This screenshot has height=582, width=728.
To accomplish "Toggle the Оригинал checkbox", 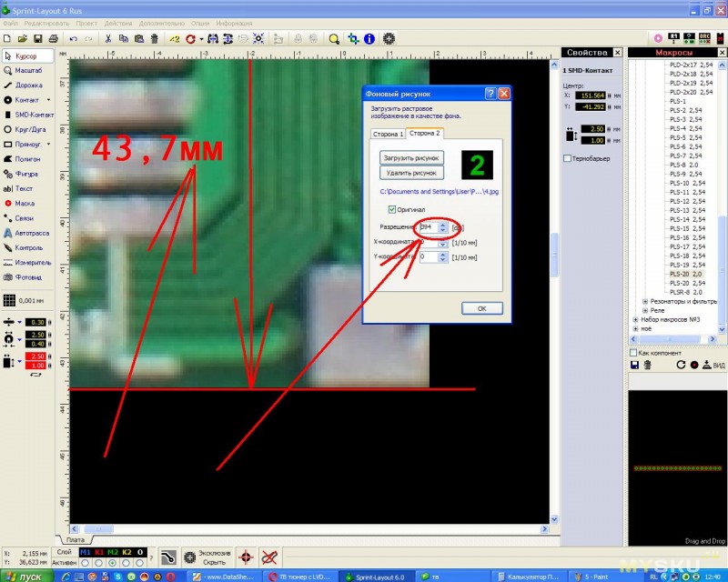I will [x=392, y=210].
